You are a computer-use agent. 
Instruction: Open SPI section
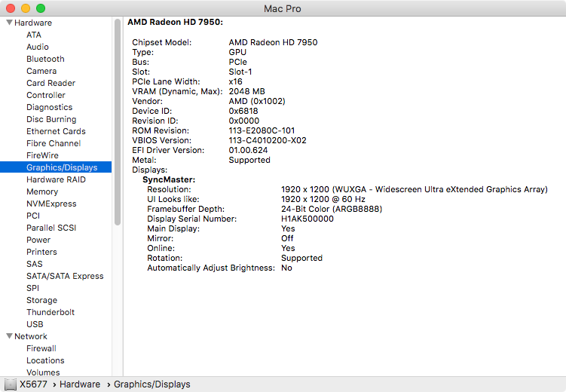click(33, 288)
